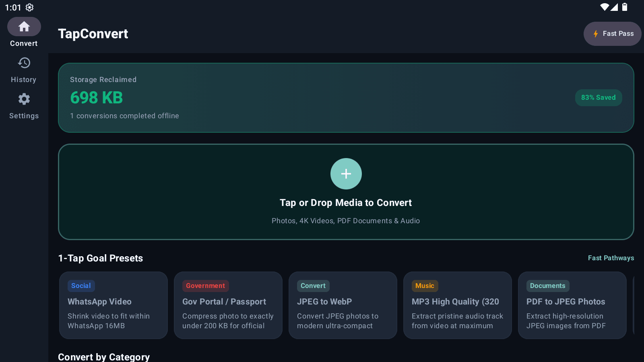The width and height of the screenshot is (644, 362).
Task: Open the Convert home tab icon
Action: point(24,27)
